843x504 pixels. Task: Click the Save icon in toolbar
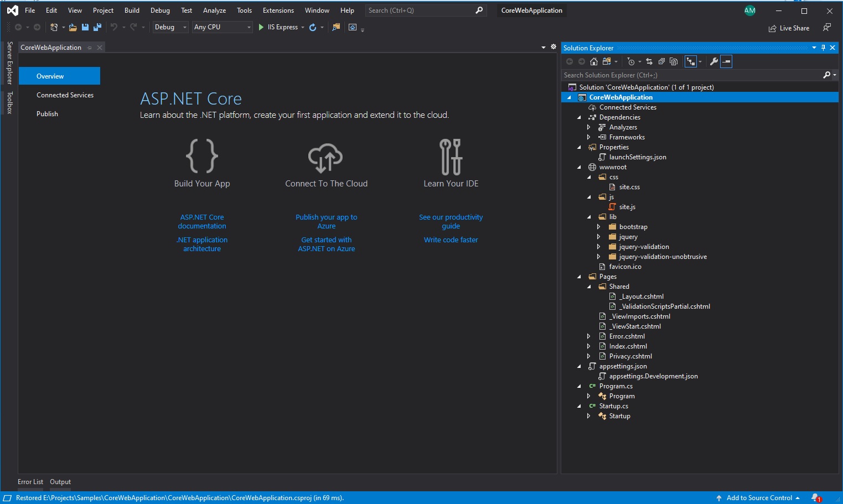pos(85,27)
